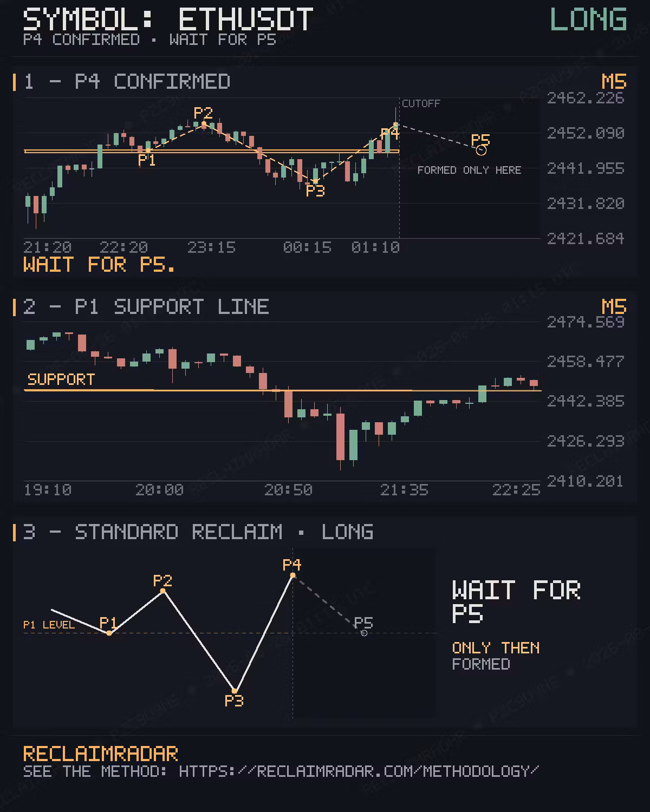Click price level 2421.684
This screenshot has height=812, width=650.
586,239
